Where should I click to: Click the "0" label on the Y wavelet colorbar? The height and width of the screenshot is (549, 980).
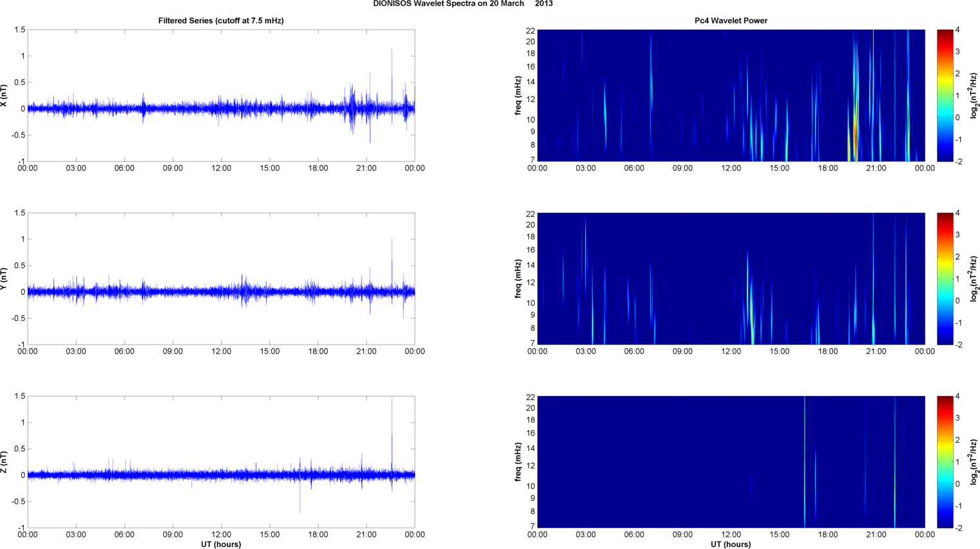pyautogui.click(x=958, y=301)
